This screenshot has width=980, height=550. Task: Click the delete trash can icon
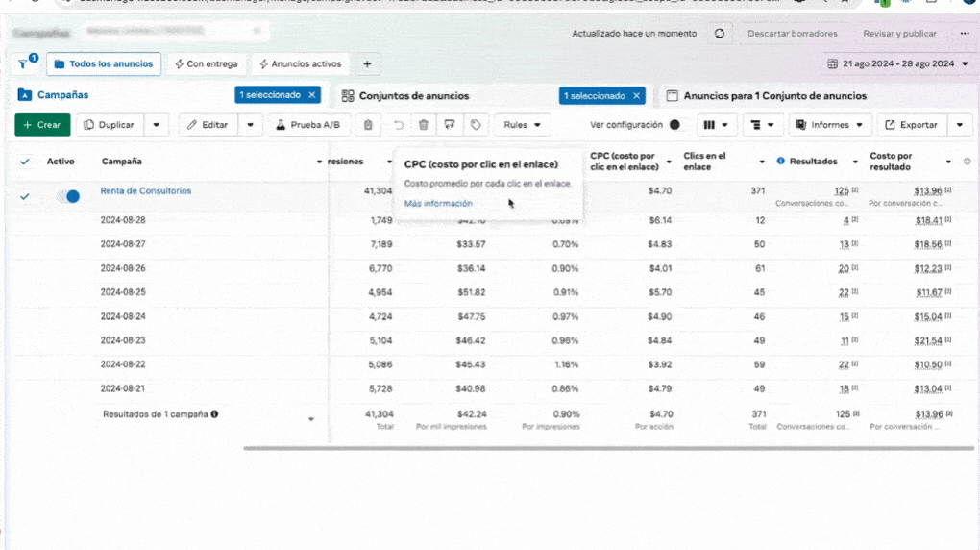click(x=424, y=125)
